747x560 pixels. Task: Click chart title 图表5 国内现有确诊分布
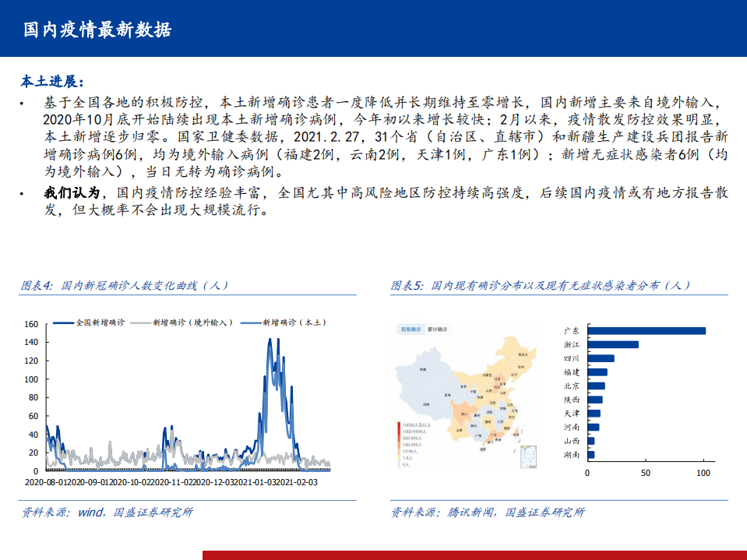[540, 286]
